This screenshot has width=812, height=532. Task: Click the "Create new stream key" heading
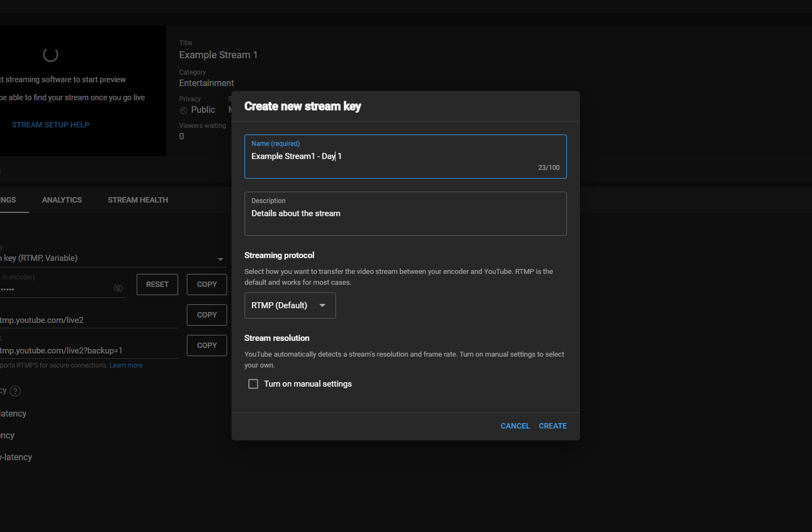[303, 106]
